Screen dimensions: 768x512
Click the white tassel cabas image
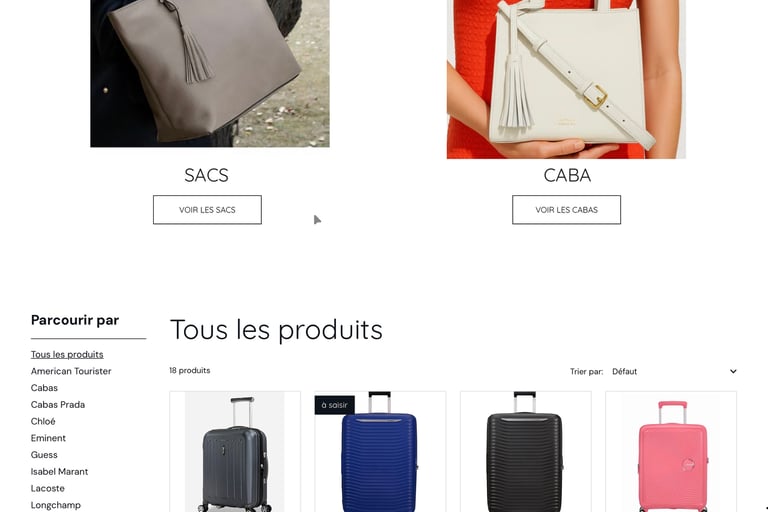(566, 79)
